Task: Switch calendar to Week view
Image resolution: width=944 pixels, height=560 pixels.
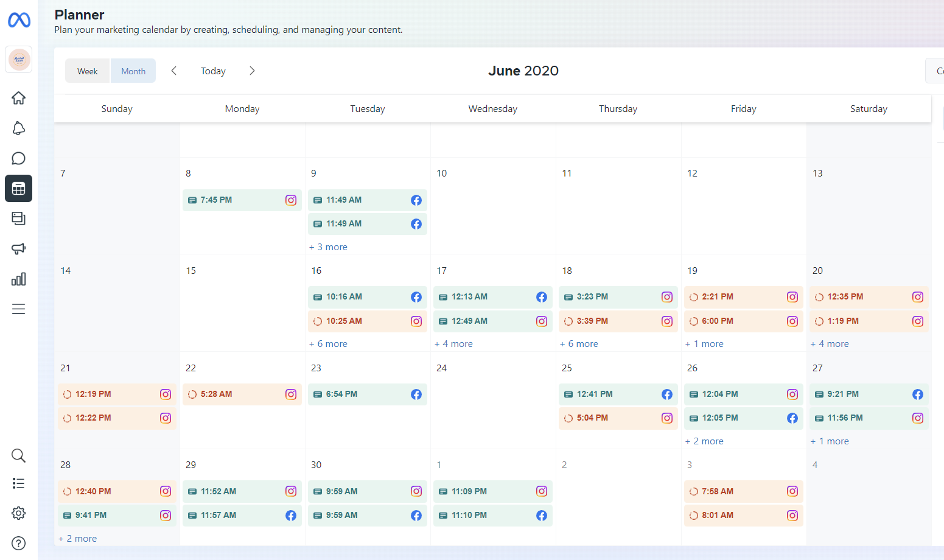Action: [x=88, y=71]
